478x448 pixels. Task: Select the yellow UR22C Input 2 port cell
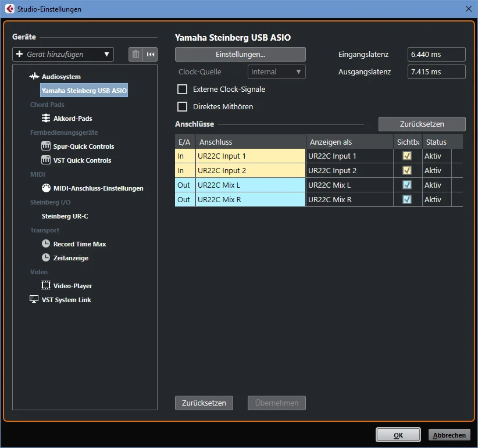[x=250, y=171]
